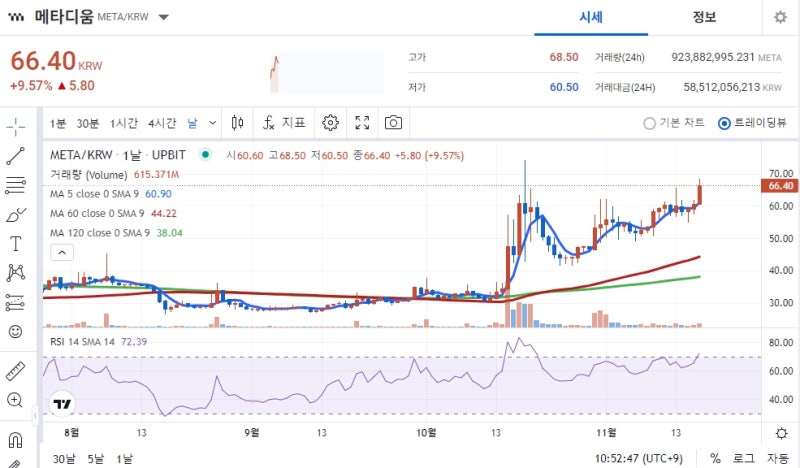Click the Metadium coin logo icon
The height and width of the screenshot is (468, 800).
point(16,17)
